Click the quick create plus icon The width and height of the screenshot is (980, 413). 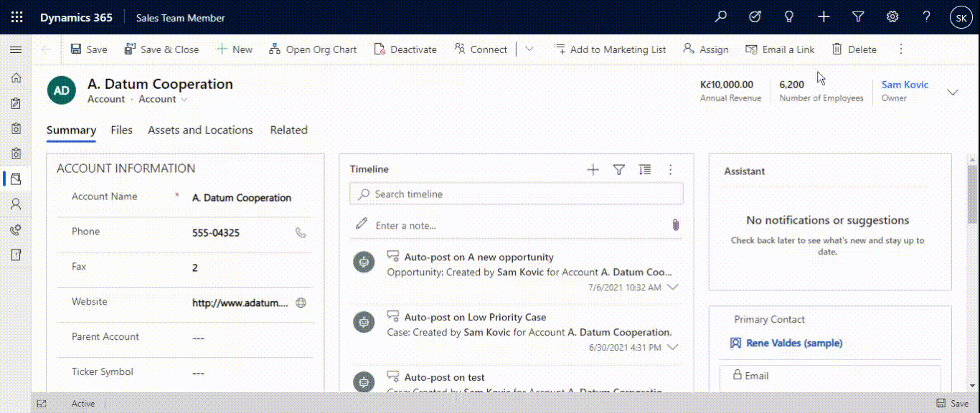click(824, 17)
